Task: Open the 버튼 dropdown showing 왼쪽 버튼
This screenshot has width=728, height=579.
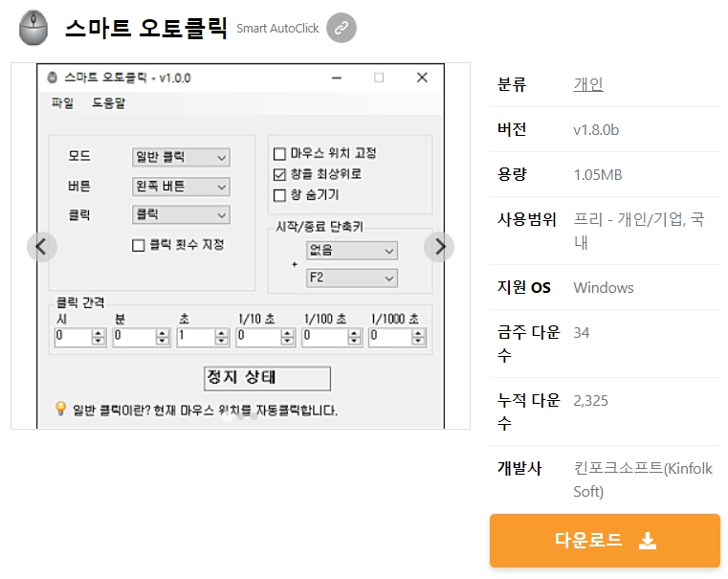Action: [181, 187]
